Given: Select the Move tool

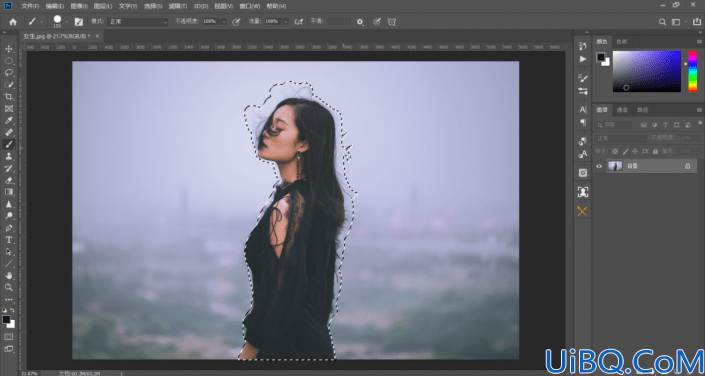Looking at the screenshot, I should (9, 49).
